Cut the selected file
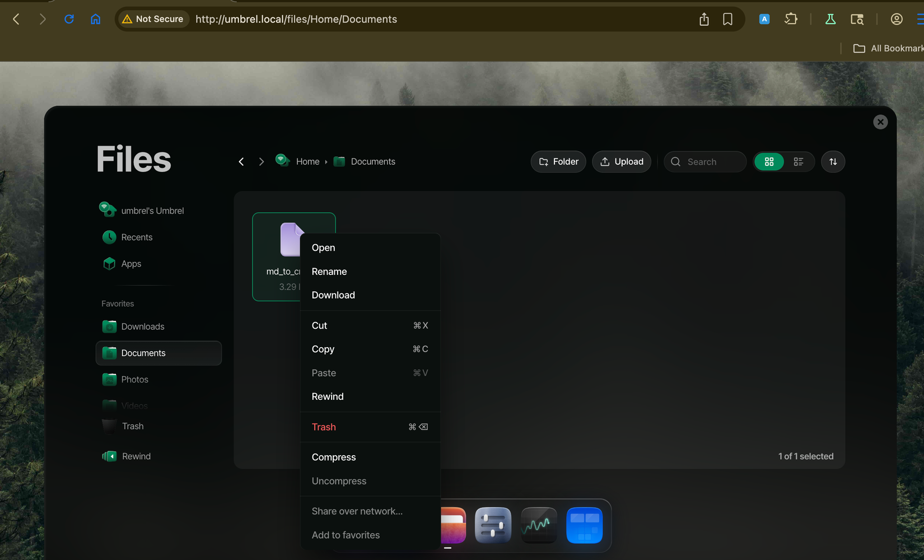 (x=370, y=325)
